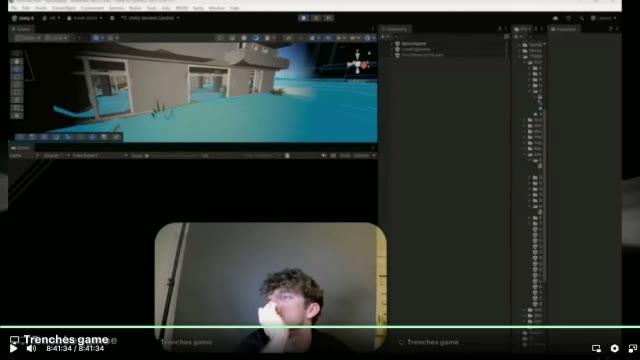Select the Scale tool in Scene overlay

17,84
